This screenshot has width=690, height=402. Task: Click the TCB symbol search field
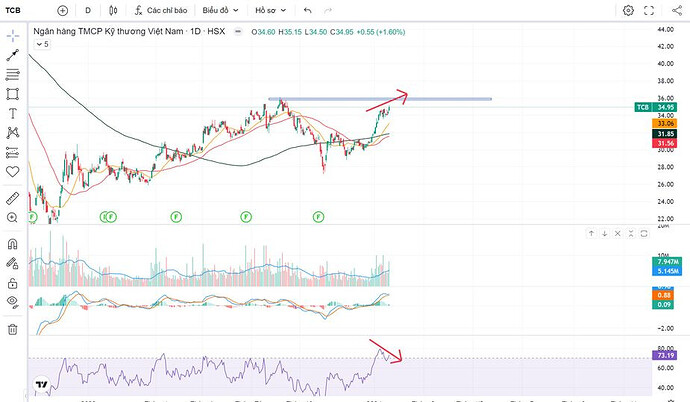click(x=13, y=10)
